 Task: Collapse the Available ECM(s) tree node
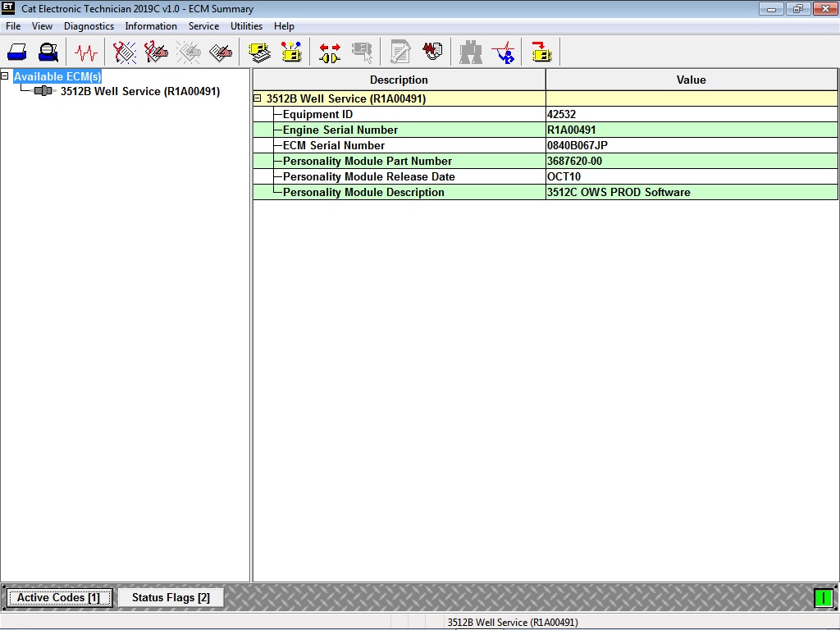[x=5, y=76]
